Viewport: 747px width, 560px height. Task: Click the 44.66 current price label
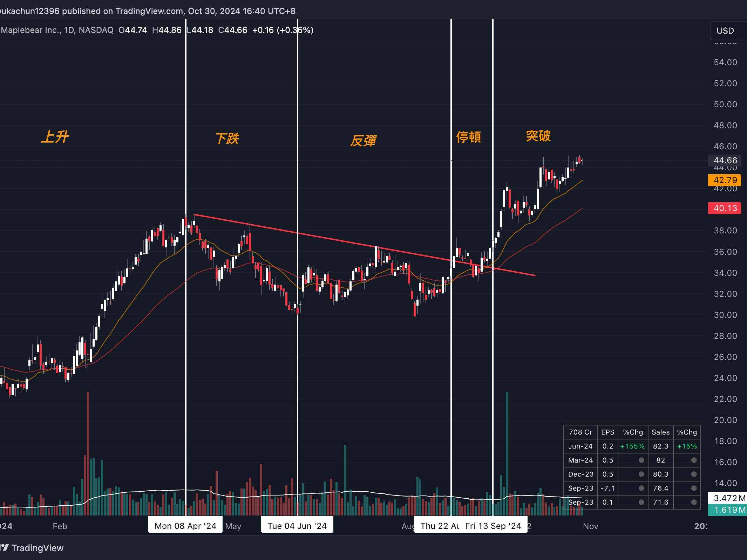(x=725, y=161)
